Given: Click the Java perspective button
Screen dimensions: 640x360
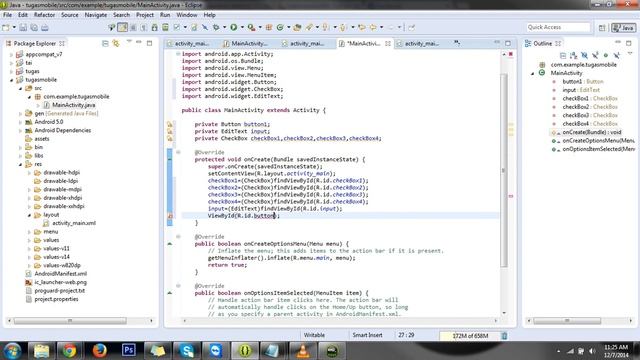Looking at the screenshot, I should (623, 28).
